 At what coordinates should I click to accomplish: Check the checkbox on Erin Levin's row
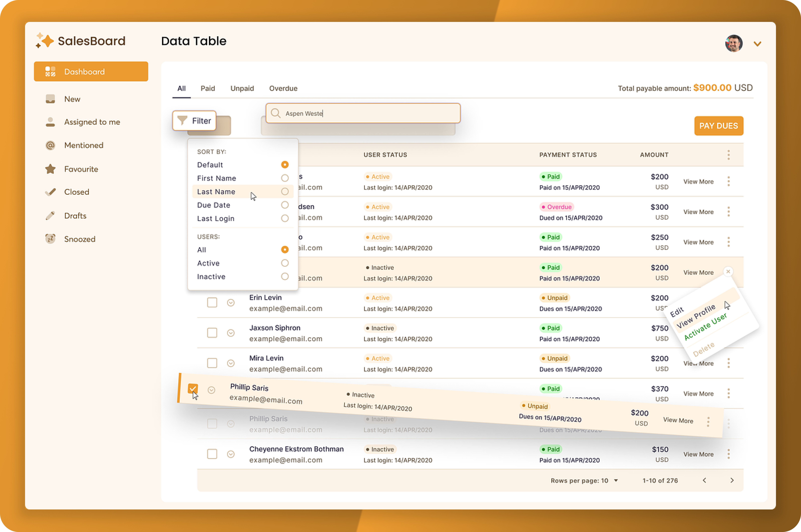pos(212,302)
